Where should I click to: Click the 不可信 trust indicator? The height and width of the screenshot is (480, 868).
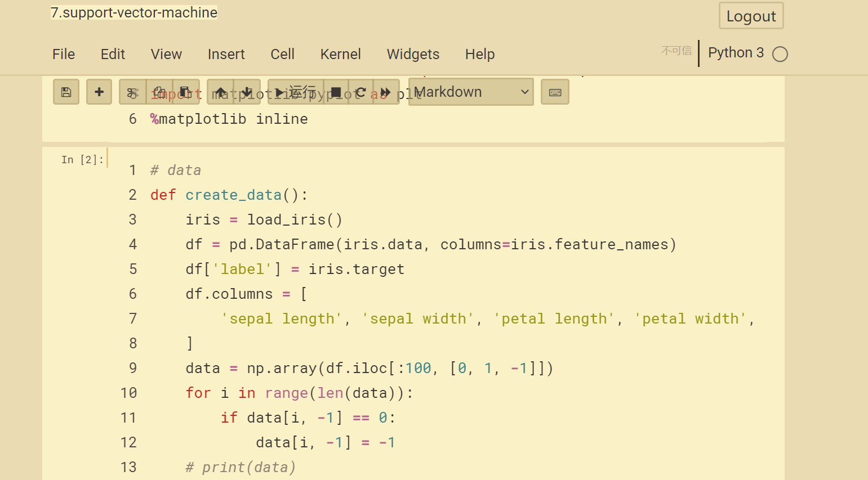[x=676, y=51]
